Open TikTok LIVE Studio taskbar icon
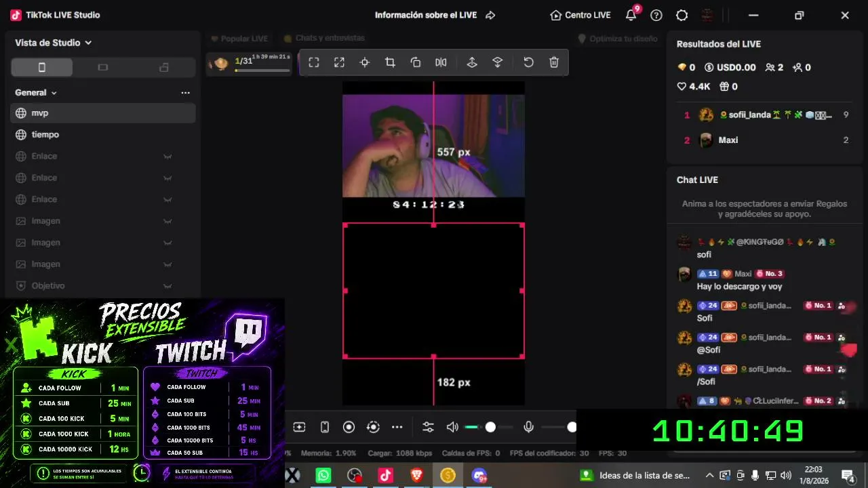Image resolution: width=868 pixels, height=488 pixels. click(x=385, y=476)
